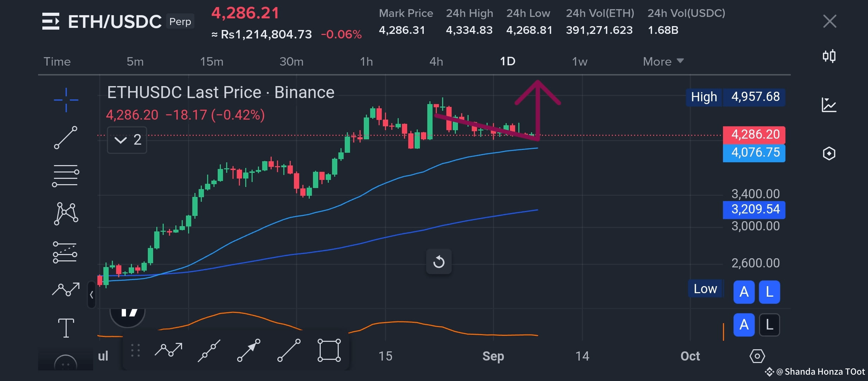Pick the arrow line tool in popup
This screenshot has width=868, height=381.
249,350
